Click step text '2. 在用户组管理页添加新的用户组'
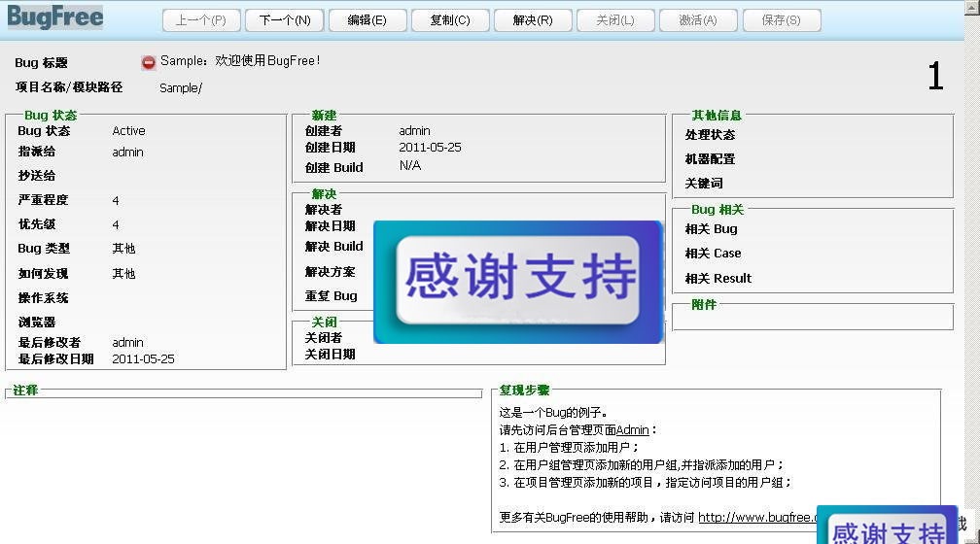Screen dimensions: 980x544 click(589, 465)
